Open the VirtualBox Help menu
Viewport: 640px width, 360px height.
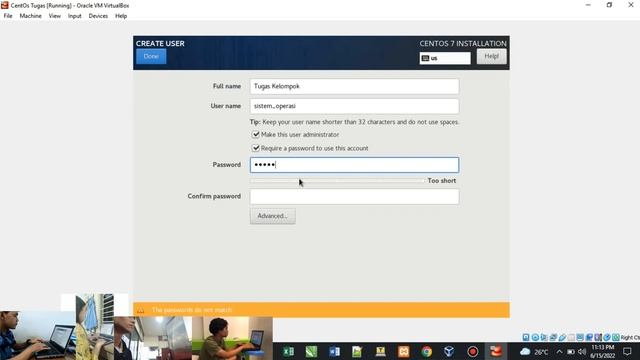coord(121,16)
